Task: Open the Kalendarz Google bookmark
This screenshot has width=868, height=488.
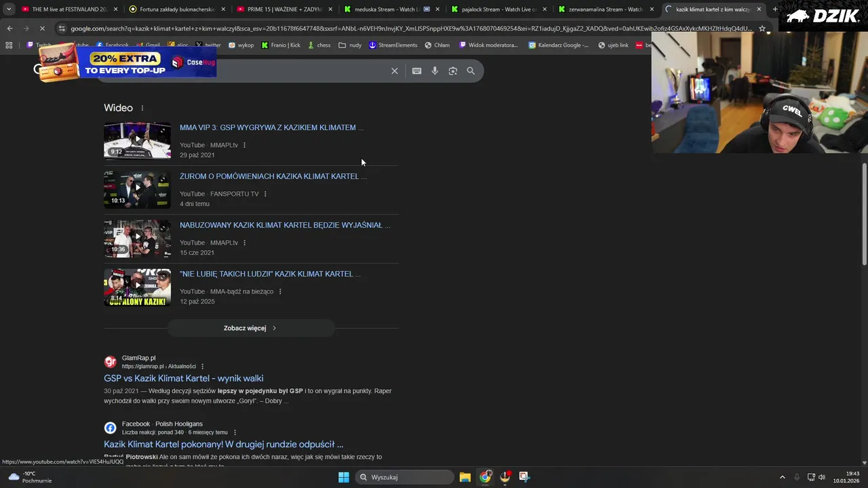Action: point(559,45)
